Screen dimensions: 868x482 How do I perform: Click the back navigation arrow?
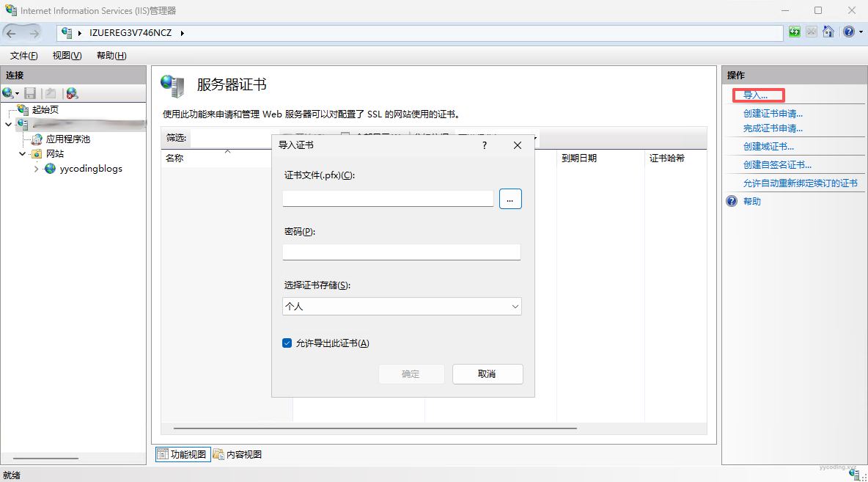coord(12,33)
